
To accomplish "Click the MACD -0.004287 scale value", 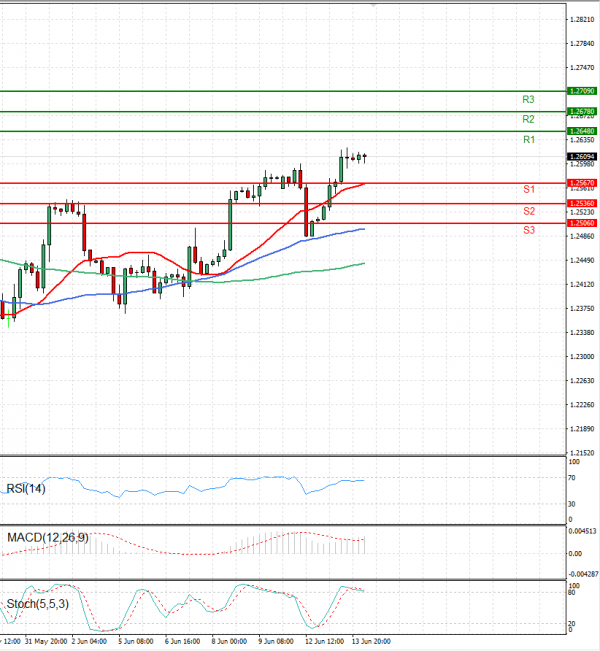I will coord(583,574).
